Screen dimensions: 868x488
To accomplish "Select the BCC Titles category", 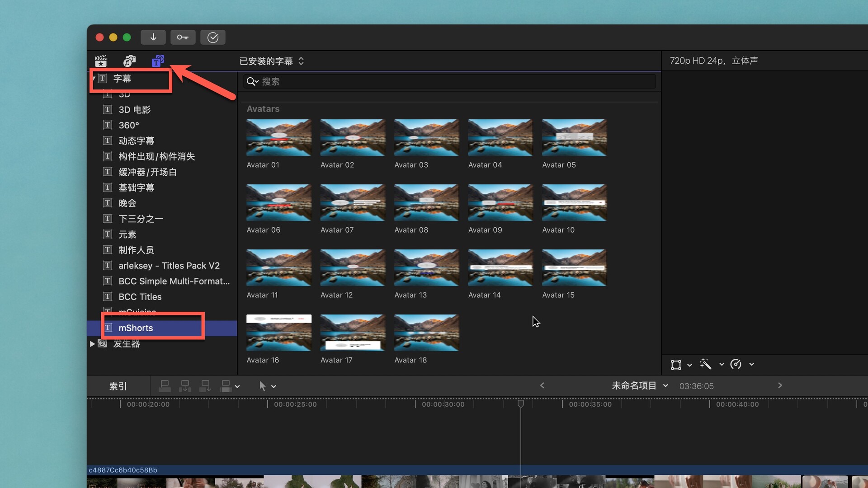I will [x=163, y=297].
